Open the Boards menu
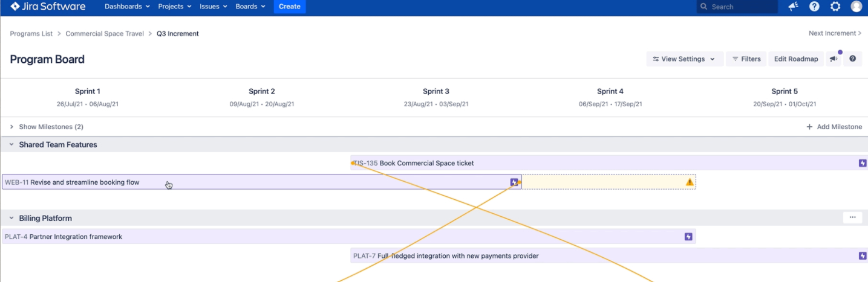This screenshot has height=282, width=868. [250, 7]
